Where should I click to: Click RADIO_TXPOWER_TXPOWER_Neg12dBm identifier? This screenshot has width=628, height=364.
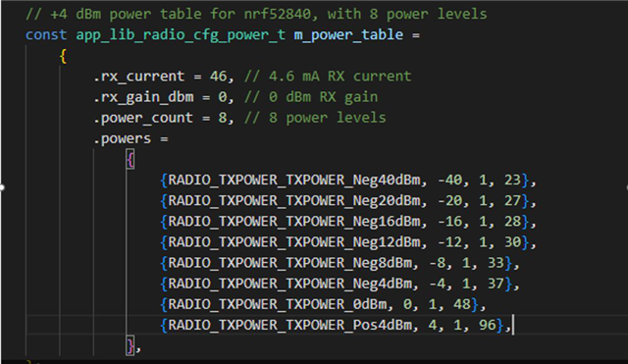(294, 242)
